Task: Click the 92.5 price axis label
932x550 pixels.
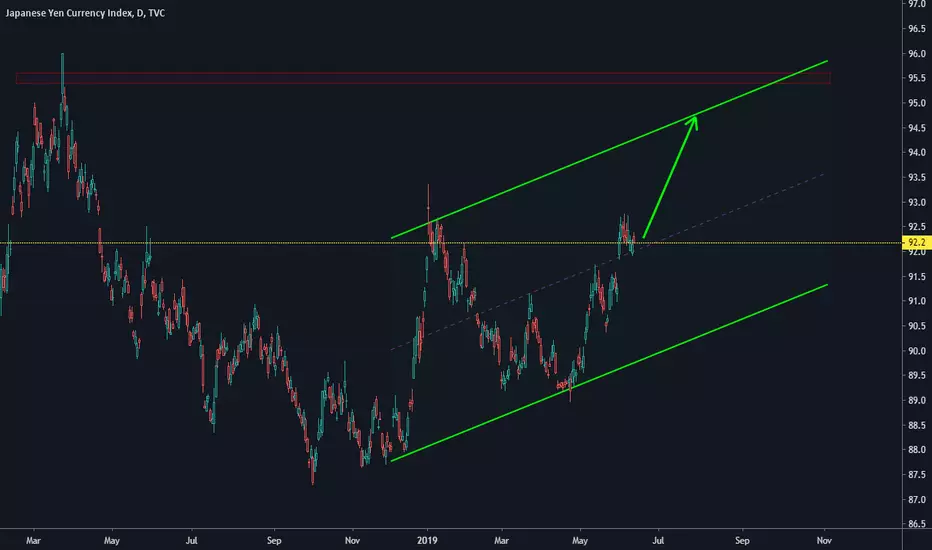Action: click(x=917, y=227)
